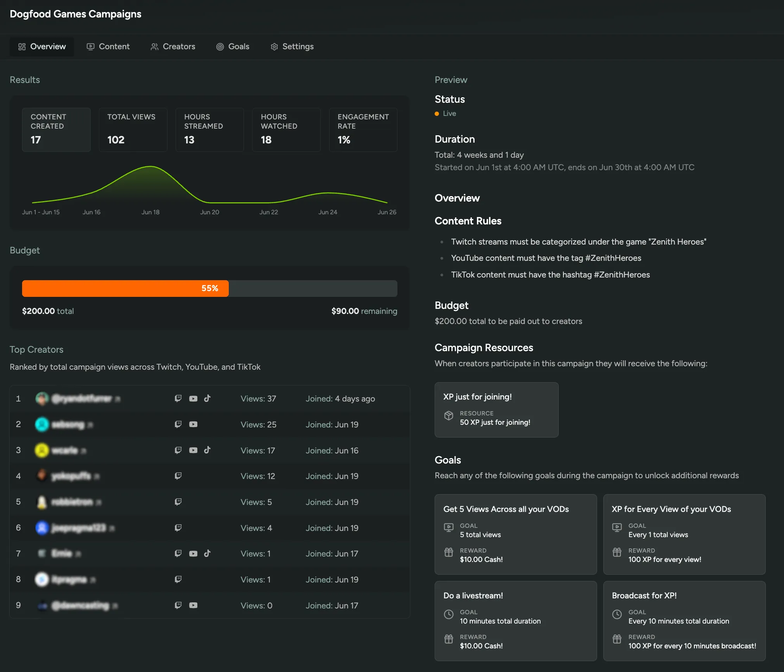784x672 pixels.
Task: Click '$200.00 total' under budget bar
Action: point(48,311)
